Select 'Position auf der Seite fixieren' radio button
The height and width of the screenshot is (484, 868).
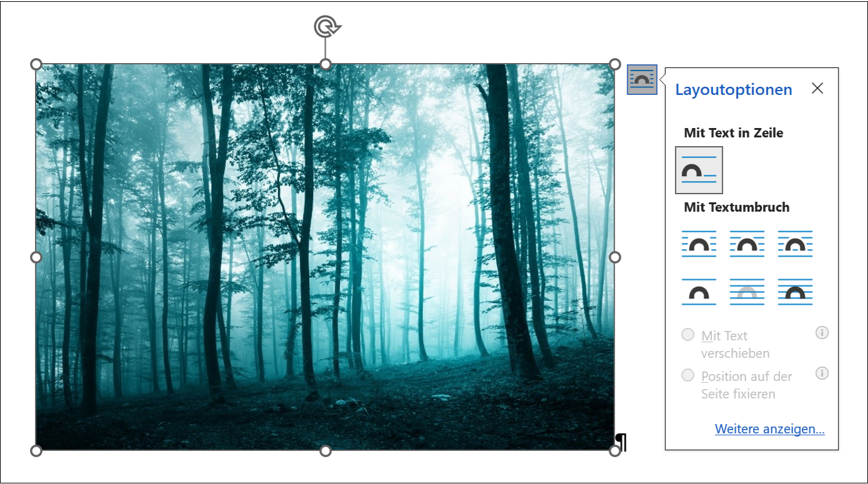pyautogui.click(x=688, y=375)
